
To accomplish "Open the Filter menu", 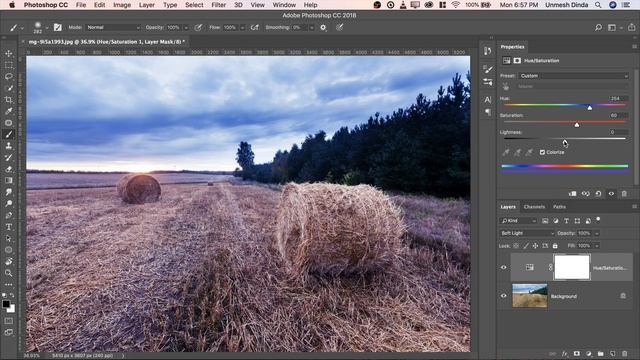I will [x=218, y=5].
